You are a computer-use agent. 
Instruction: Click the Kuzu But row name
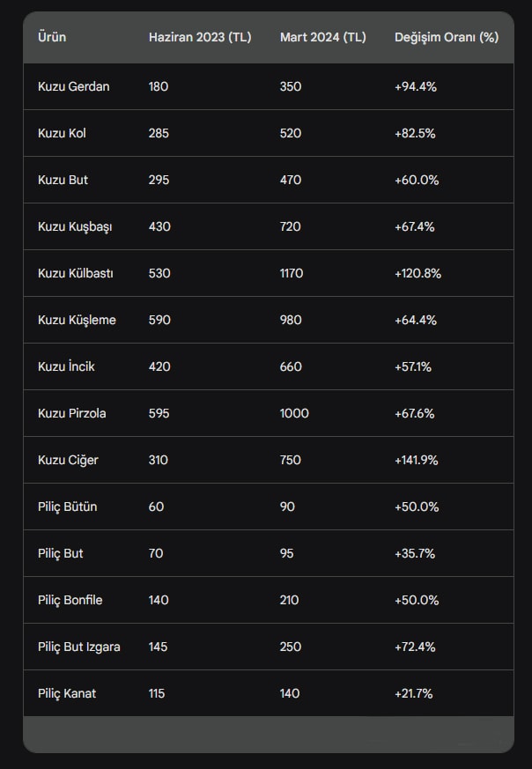(63, 180)
